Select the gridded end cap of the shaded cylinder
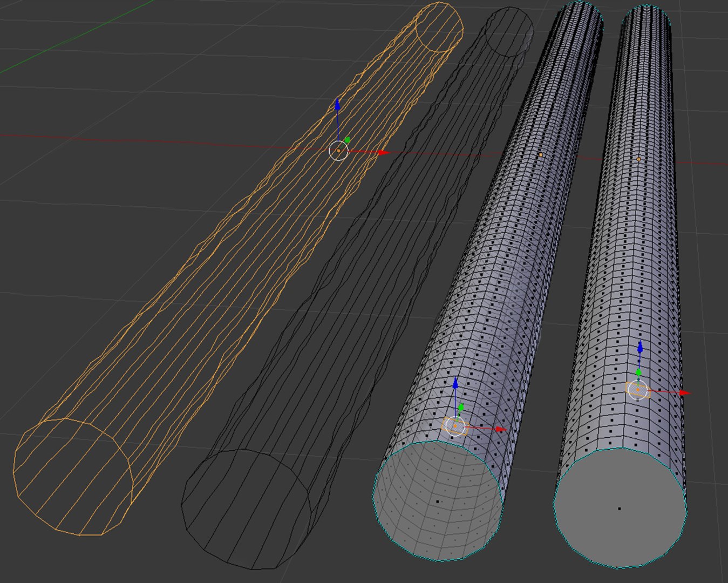728x583 pixels. [438, 500]
